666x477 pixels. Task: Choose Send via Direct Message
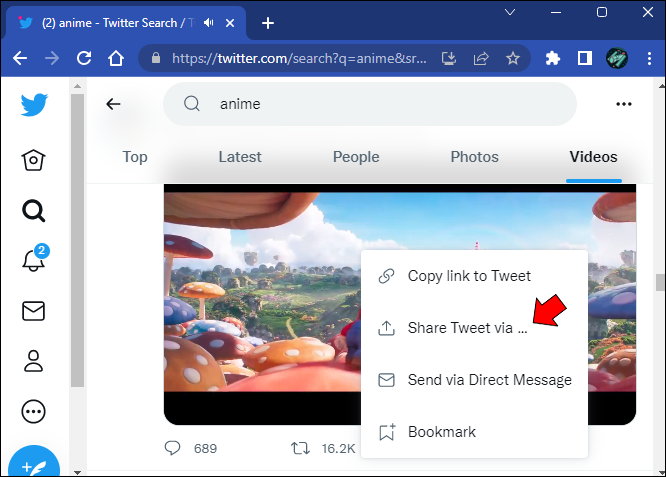474,380
